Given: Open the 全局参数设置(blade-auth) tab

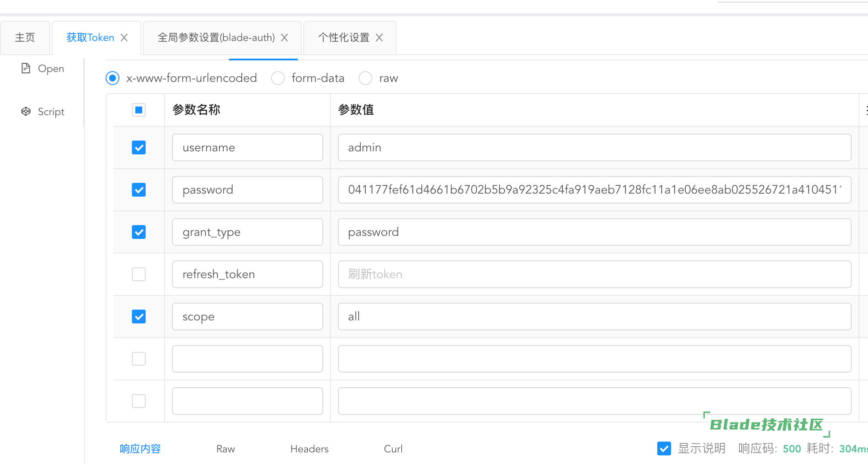Looking at the screenshot, I should coord(216,38).
